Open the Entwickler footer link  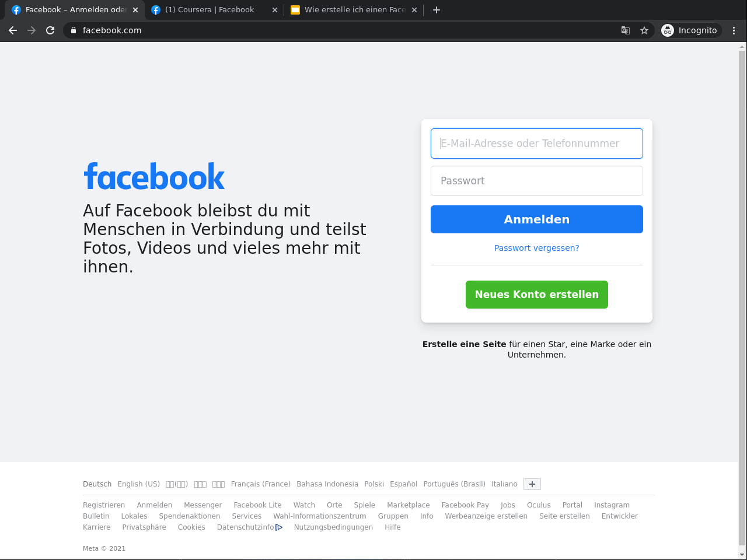pyautogui.click(x=620, y=516)
